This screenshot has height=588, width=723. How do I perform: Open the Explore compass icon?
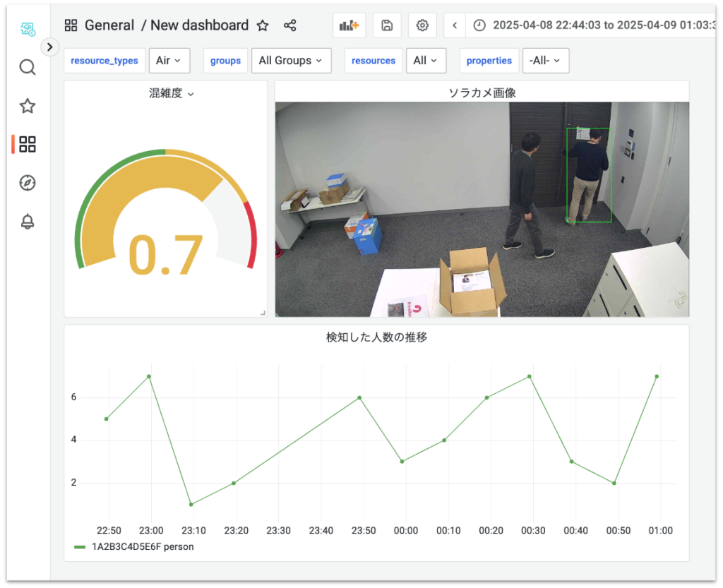28,183
